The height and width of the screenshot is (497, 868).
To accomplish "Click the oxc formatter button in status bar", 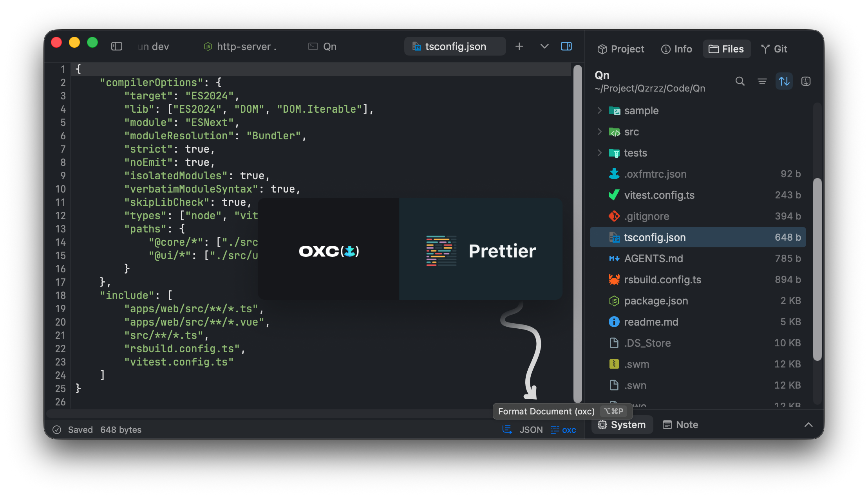I will tap(563, 430).
